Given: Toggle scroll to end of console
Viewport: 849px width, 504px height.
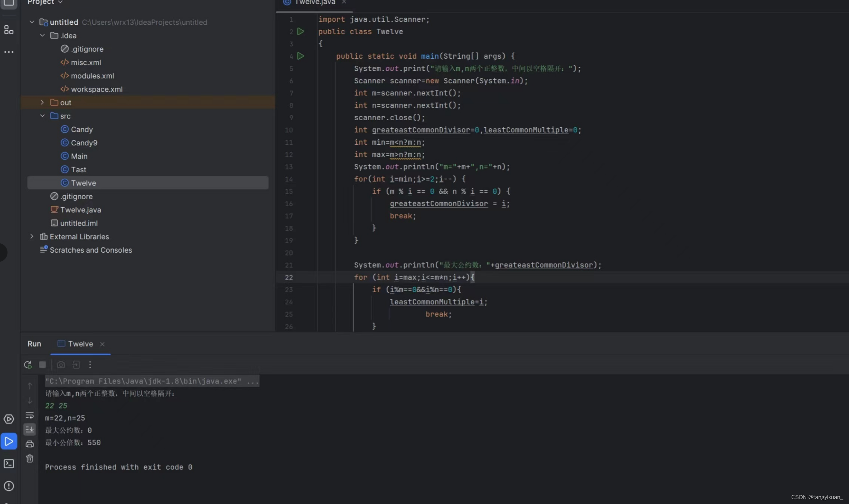Looking at the screenshot, I should pos(30,429).
